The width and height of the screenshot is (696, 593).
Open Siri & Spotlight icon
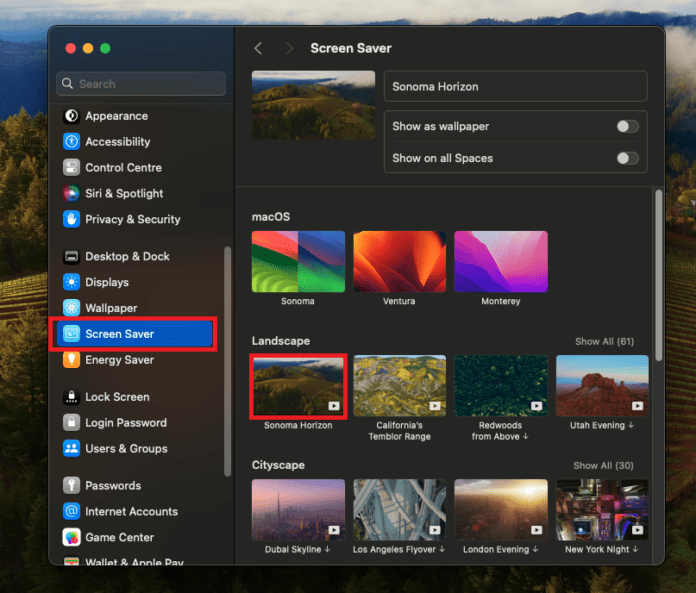pyautogui.click(x=72, y=194)
